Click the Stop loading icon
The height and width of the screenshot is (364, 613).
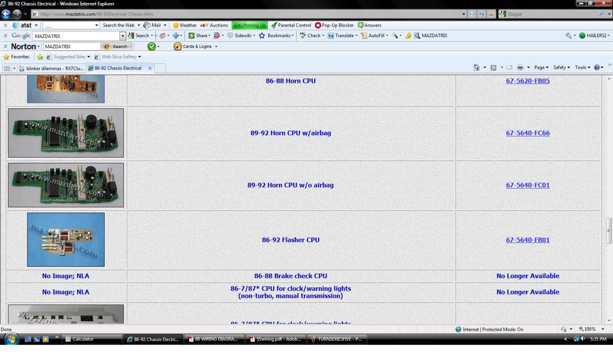[491, 14]
